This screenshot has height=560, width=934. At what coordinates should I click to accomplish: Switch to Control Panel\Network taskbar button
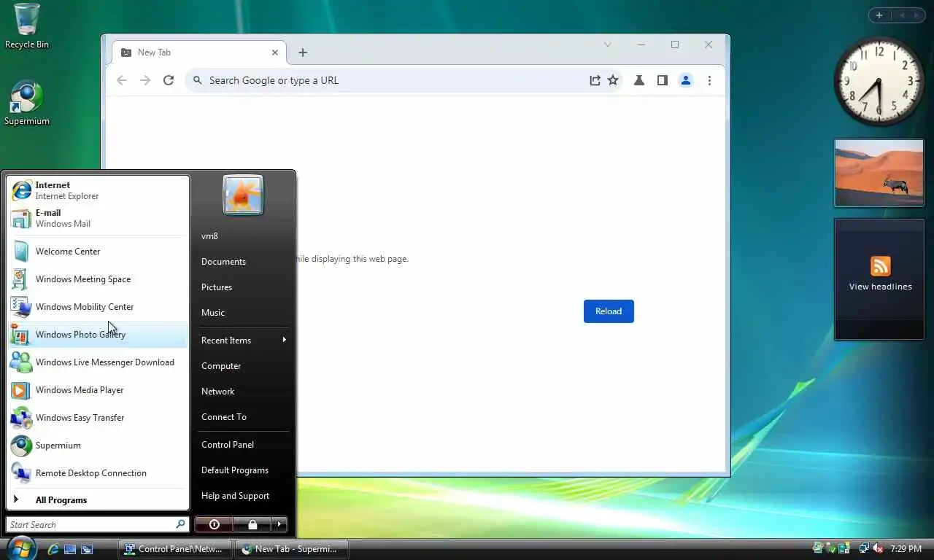point(175,549)
